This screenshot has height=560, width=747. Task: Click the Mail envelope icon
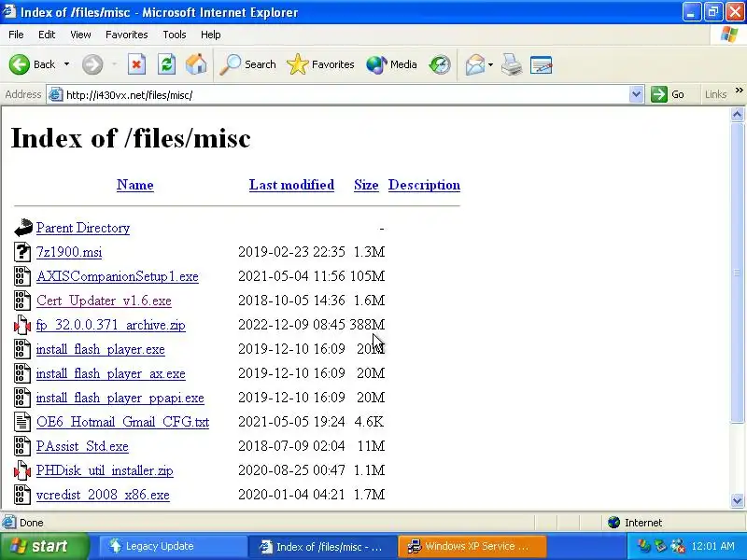coord(475,64)
